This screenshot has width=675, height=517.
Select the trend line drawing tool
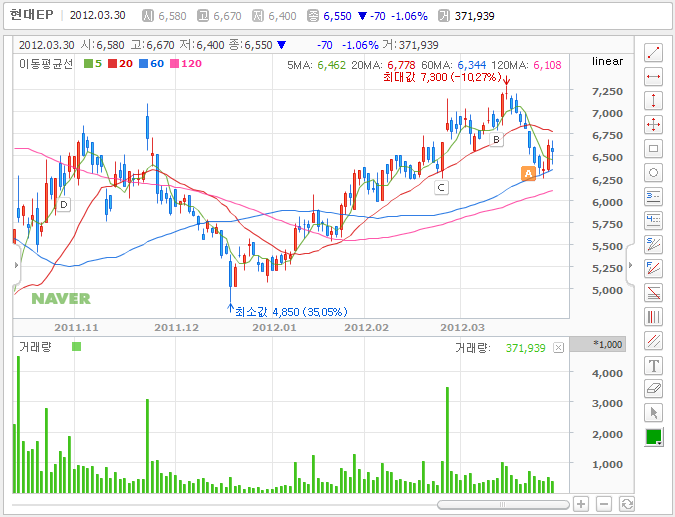point(653,53)
